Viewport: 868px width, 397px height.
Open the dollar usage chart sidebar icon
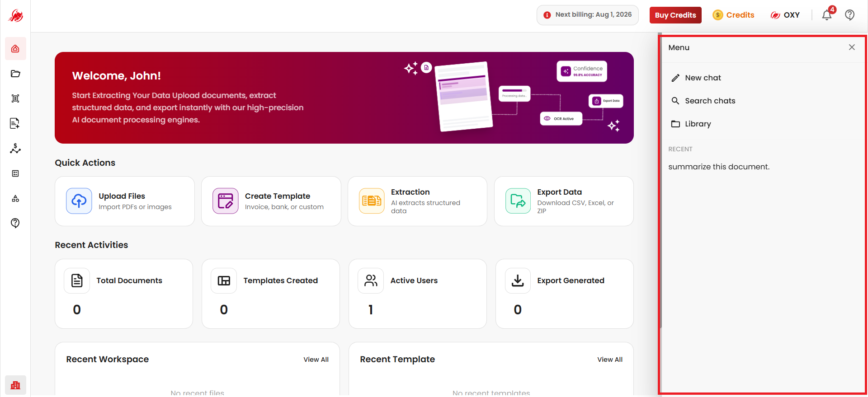tap(15, 149)
